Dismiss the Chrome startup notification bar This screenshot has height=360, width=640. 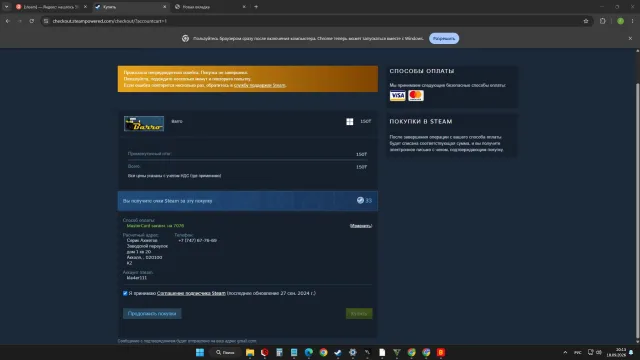[630, 38]
